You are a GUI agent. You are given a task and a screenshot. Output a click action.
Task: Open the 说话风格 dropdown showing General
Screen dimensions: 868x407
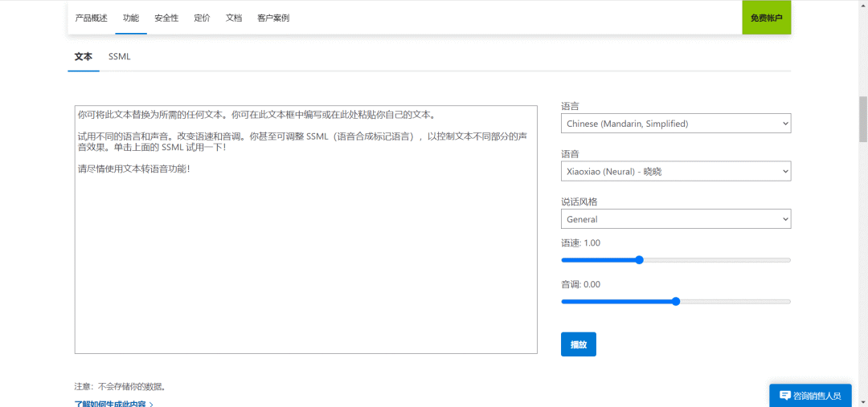point(676,219)
